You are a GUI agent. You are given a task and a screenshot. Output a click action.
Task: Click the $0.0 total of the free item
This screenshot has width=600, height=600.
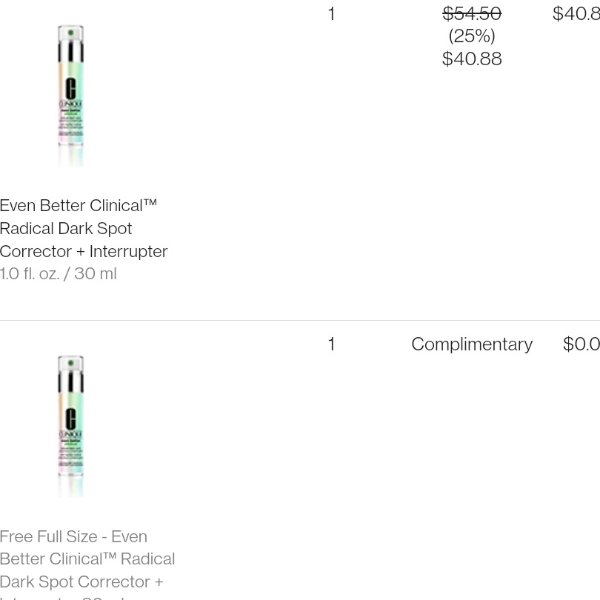[x=581, y=344]
